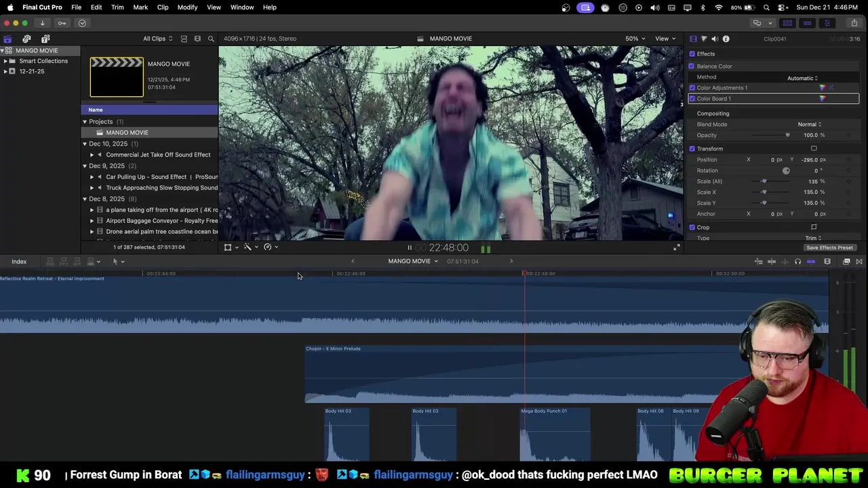The height and width of the screenshot is (488, 868).
Task: Toggle solo headphones icon in timeline
Action: click(797, 262)
